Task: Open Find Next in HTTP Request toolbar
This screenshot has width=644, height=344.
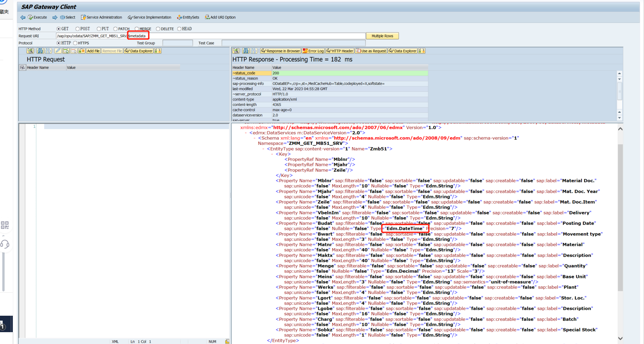Action: click(48, 51)
